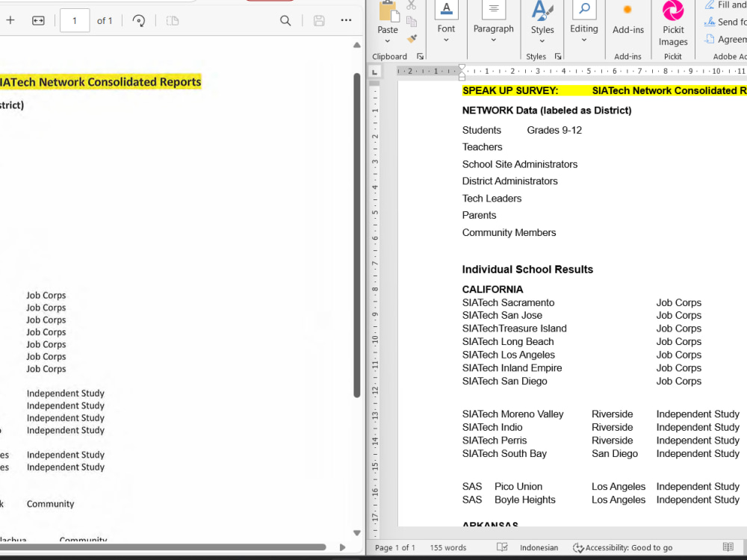Click 'Individual School Results' heading in Word

click(x=527, y=270)
